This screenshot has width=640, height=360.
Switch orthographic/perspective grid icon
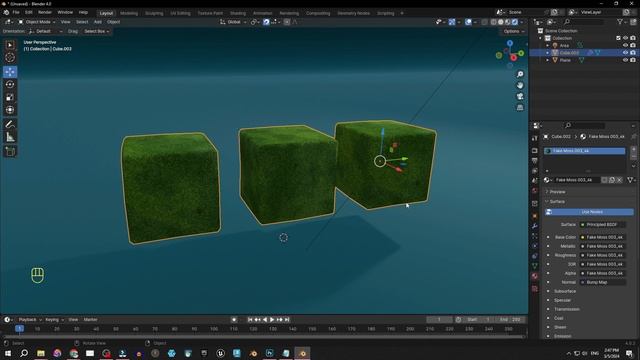tap(520, 107)
